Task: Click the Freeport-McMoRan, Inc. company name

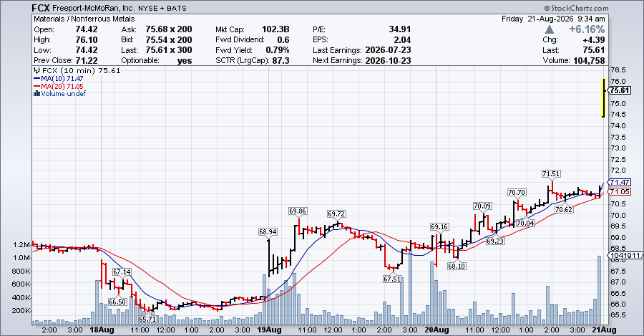Action: pos(94,8)
